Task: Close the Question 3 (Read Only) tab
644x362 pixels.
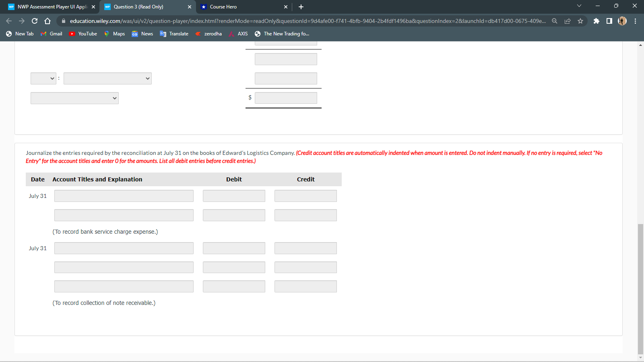Action: coord(190,7)
